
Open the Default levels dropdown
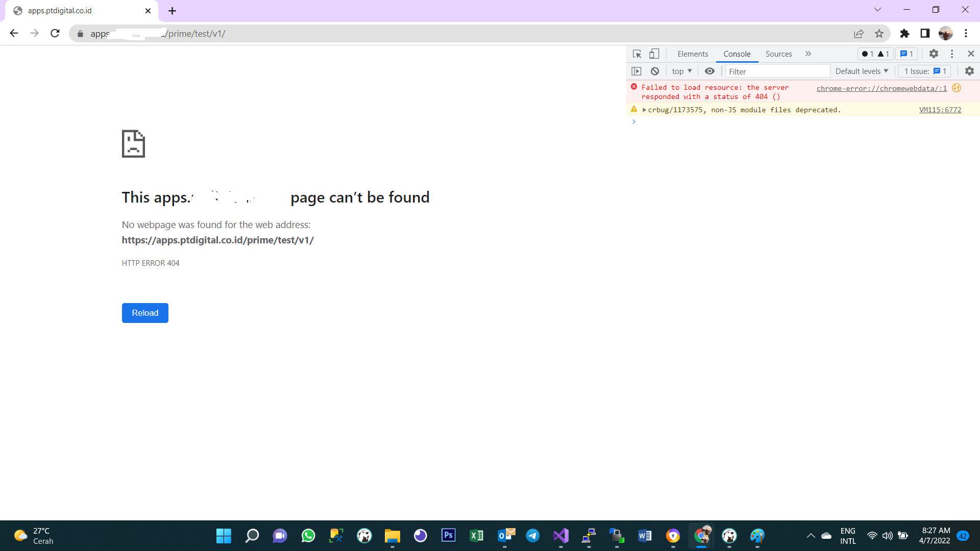click(x=862, y=71)
